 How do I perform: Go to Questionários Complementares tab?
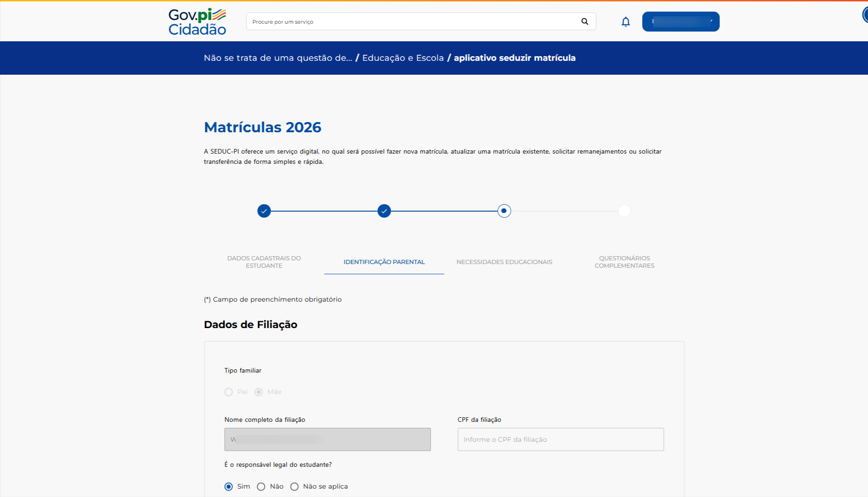point(624,262)
